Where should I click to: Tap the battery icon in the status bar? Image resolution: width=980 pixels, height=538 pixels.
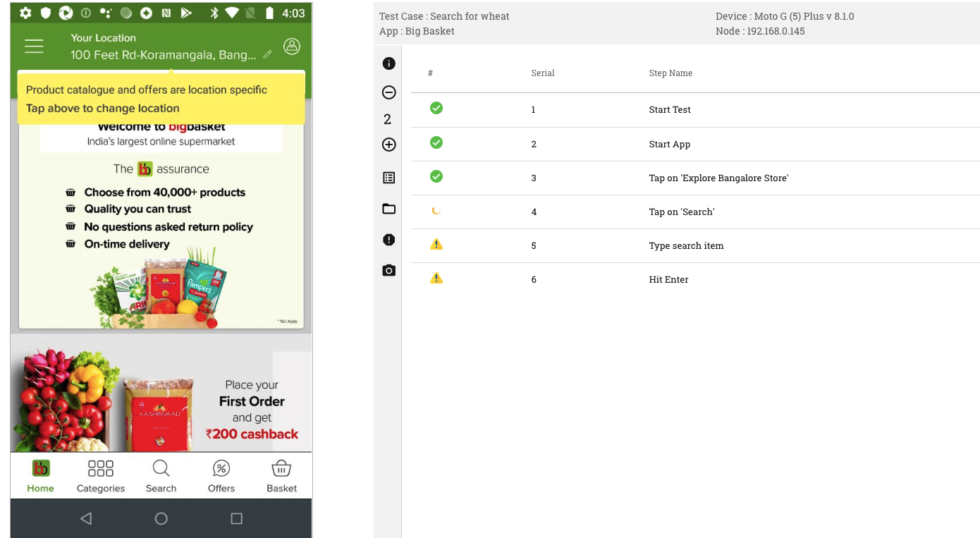tap(269, 13)
